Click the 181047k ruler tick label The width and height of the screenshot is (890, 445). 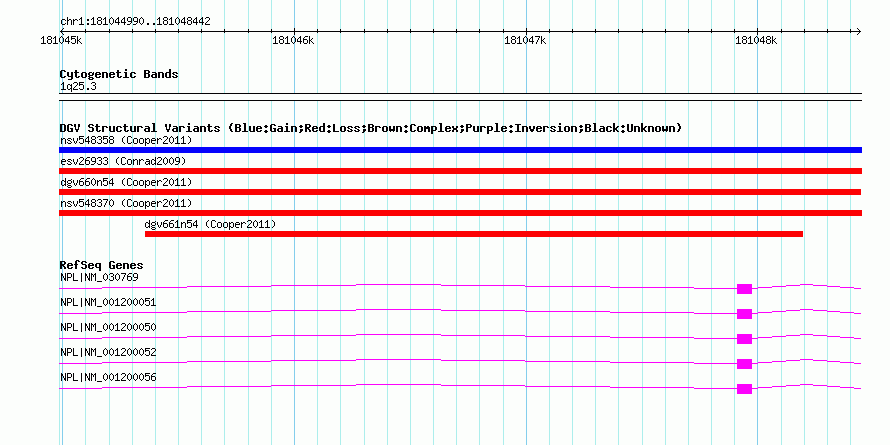point(525,40)
